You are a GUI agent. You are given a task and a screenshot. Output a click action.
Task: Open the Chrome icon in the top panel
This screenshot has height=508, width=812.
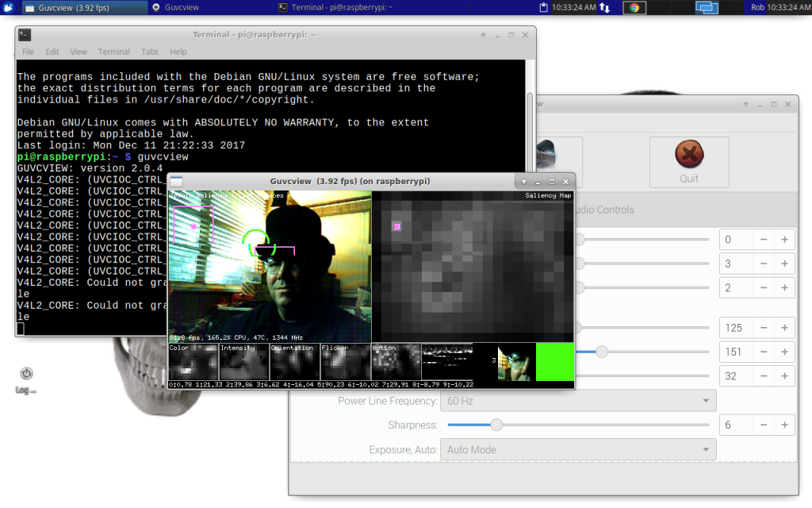[x=634, y=8]
